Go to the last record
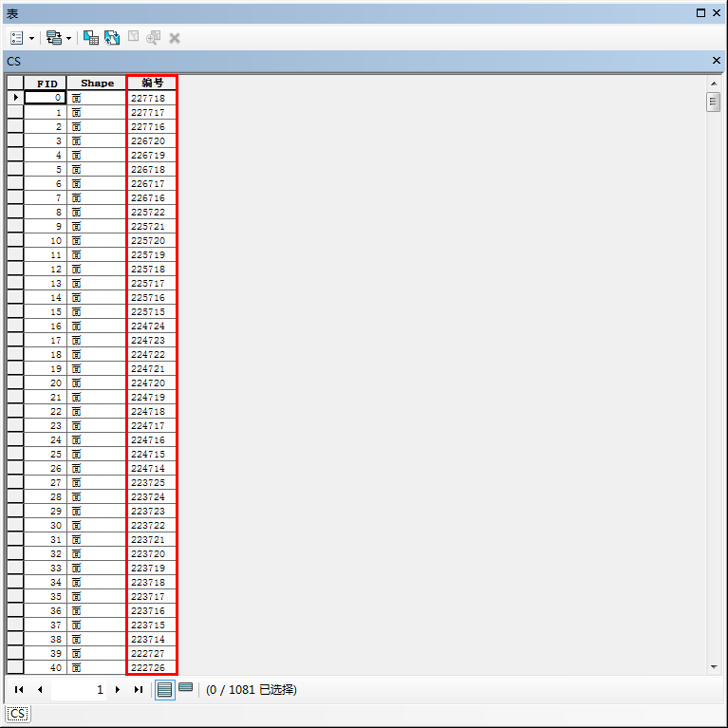Screen dimensions: 728x728 139,689
